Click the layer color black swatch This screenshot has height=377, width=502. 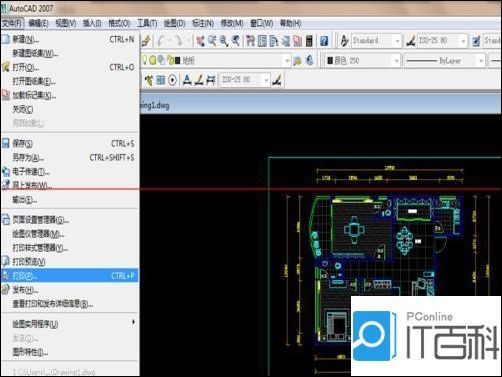(178, 60)
